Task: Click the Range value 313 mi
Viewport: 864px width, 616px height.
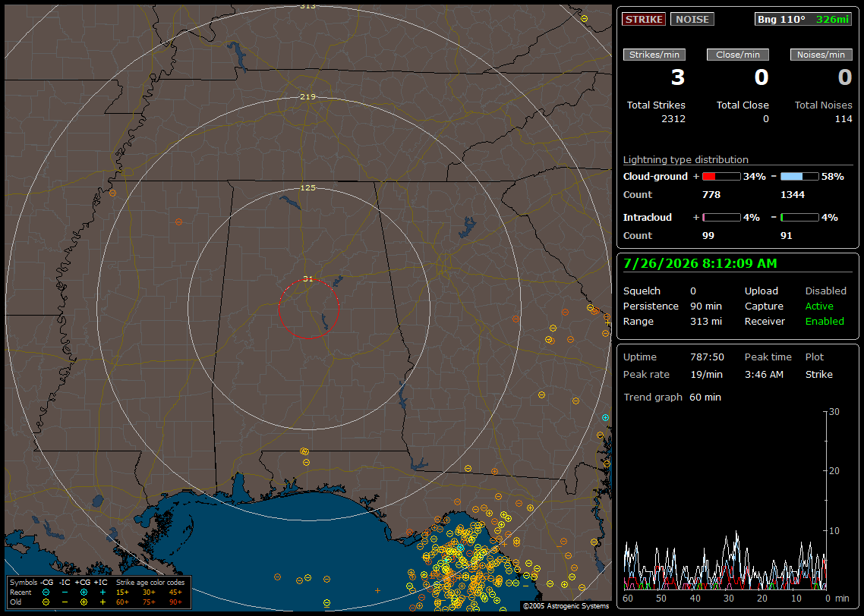Action: [x=706, y=322]
